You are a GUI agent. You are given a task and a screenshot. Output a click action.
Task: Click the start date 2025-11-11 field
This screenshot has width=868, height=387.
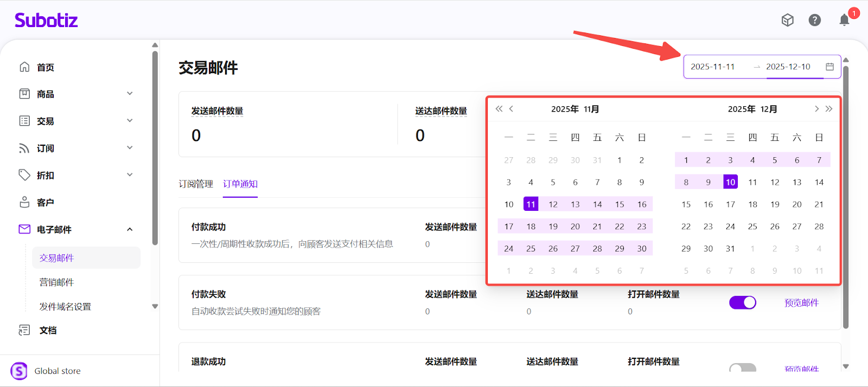pos(712,67)
